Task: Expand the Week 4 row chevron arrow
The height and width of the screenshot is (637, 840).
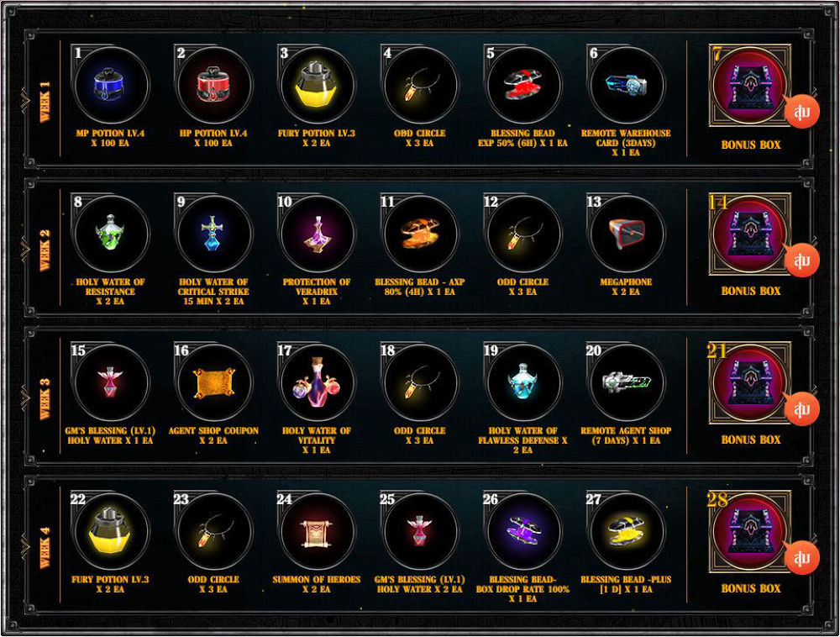Action: 25,547
